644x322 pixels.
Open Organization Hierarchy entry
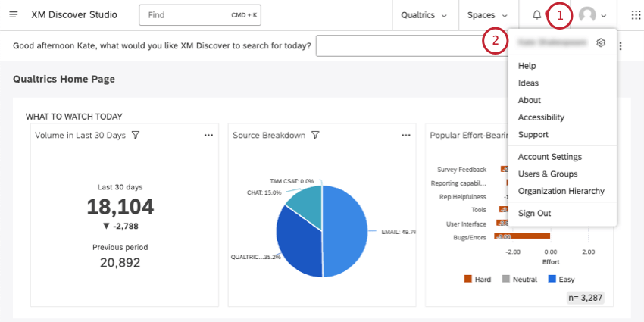561,191
